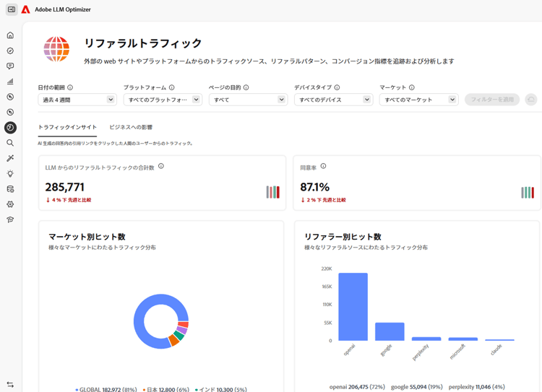Screen dimensions: 542x392
Task: Click info icon next to プラットフォーム
Action: point(172,87)
